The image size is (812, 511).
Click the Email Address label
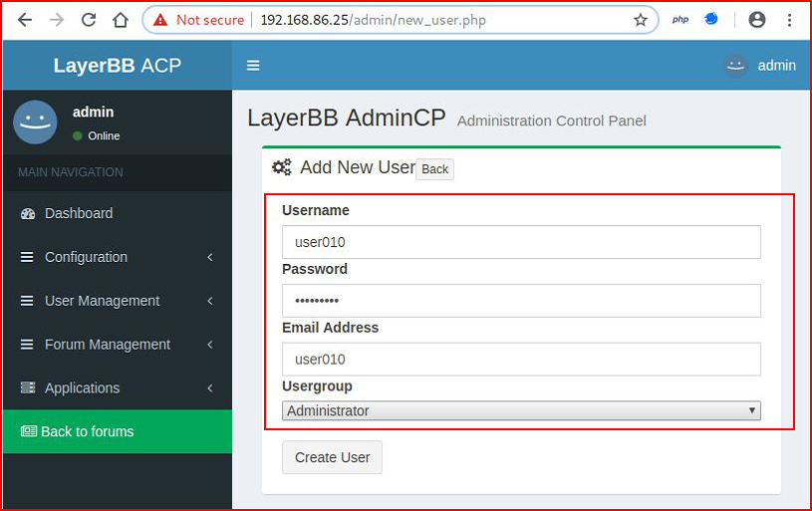pyautogui.click(x=331, y=328)
